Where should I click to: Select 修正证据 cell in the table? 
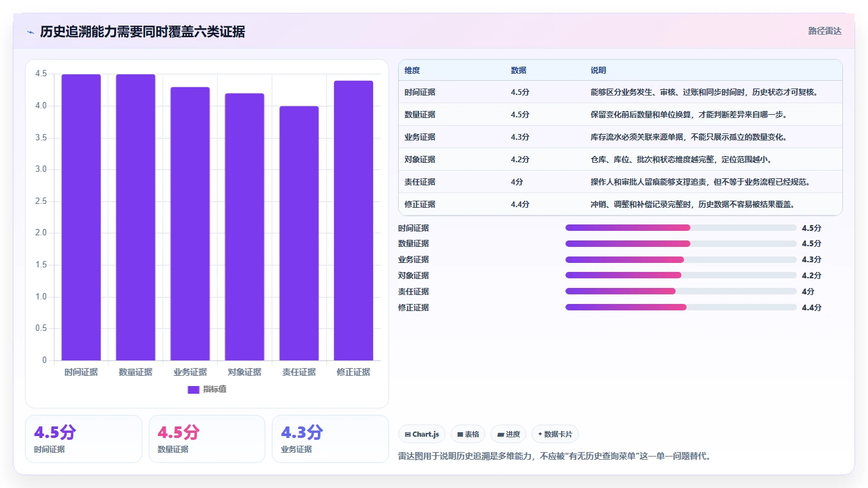420,205
